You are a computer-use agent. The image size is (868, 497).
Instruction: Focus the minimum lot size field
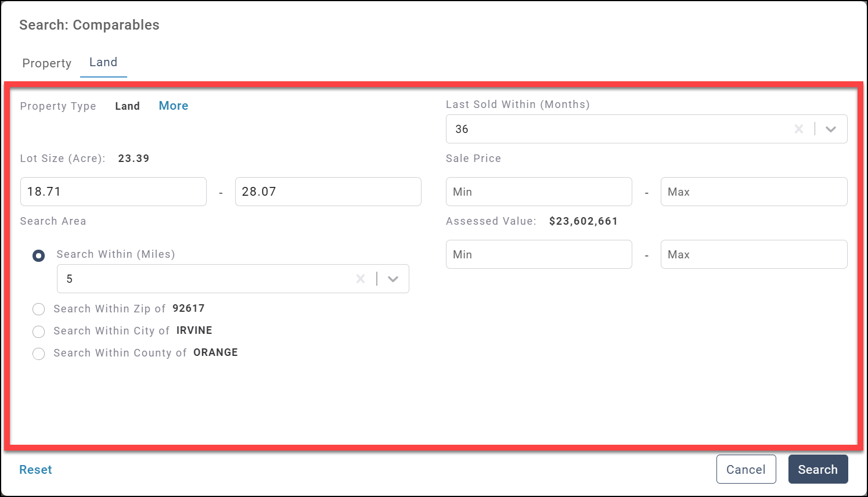point(113,192)
